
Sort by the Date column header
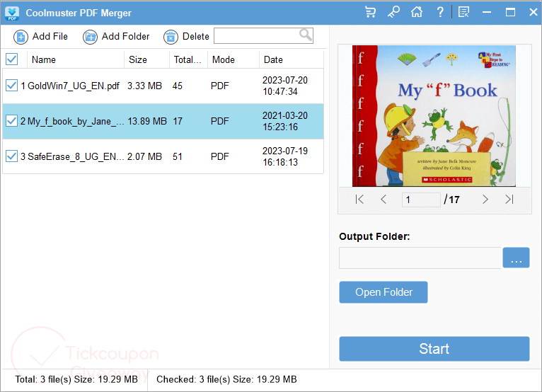coord(273,60)
